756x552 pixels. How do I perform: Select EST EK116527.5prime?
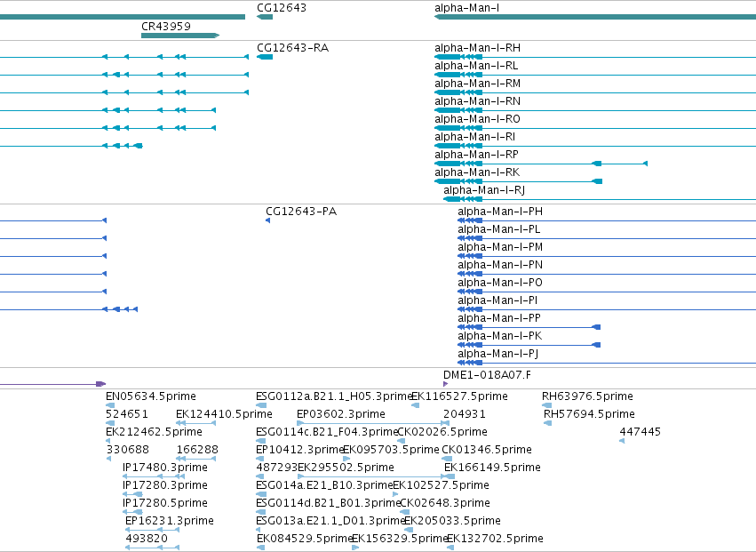tap(459, 396)
